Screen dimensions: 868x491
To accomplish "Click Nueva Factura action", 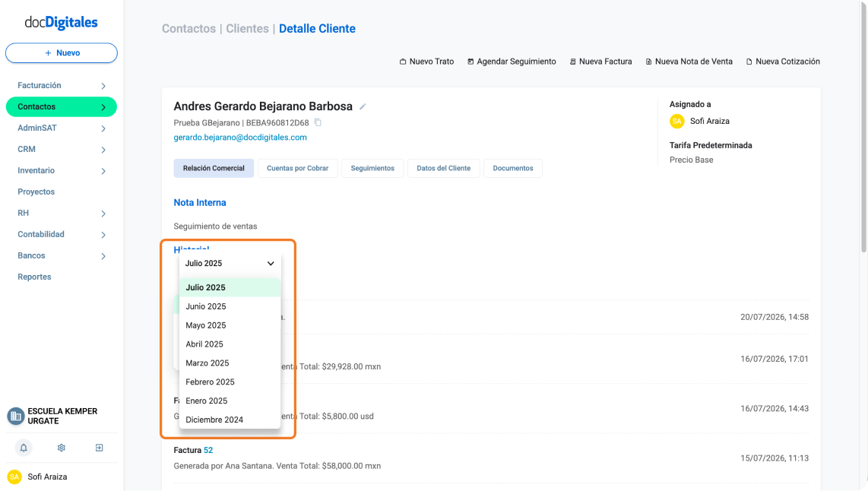I will click(x=600, y=62).
